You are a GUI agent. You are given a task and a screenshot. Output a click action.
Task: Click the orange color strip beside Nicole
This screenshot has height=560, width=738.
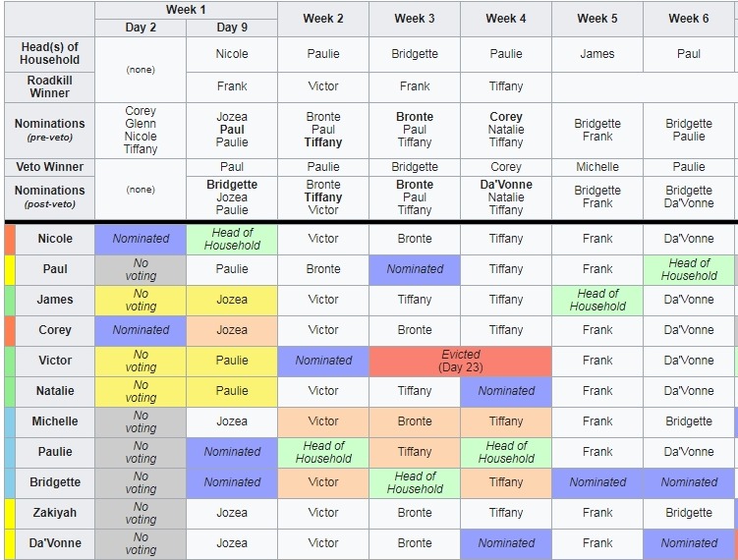tap(10, 240)
